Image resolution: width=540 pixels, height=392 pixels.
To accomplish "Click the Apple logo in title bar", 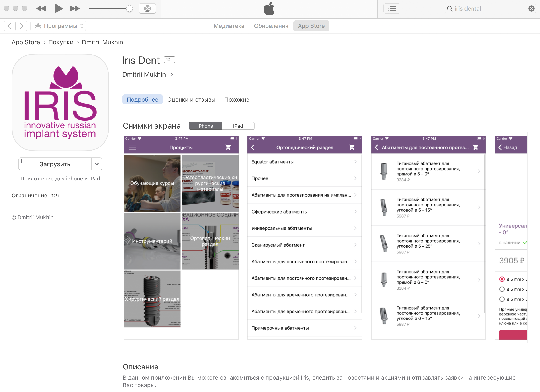I will pos(269,9).
